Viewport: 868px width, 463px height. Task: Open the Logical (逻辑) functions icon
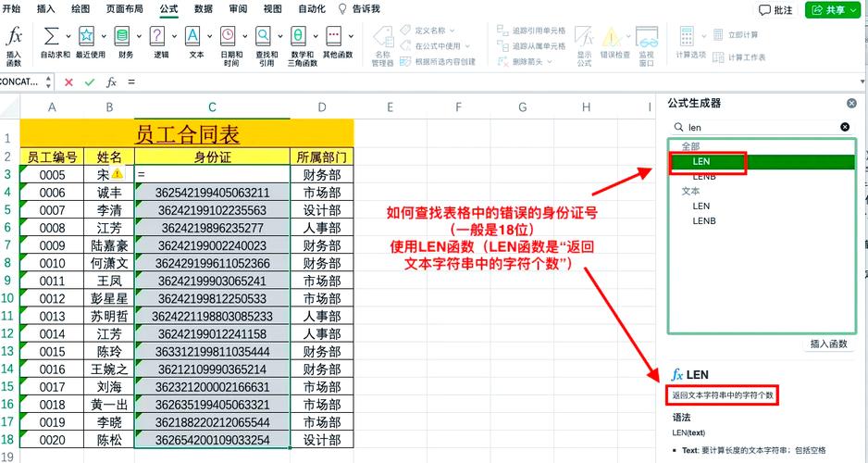[x=157, y=36]
